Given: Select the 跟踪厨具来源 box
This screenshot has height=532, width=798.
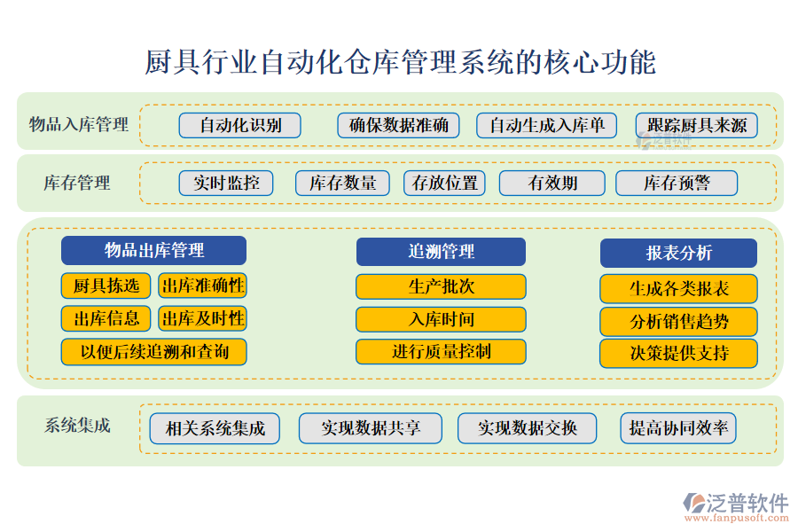Looking at the screenshot, I should pyautogui.click(x=697, y=125).
